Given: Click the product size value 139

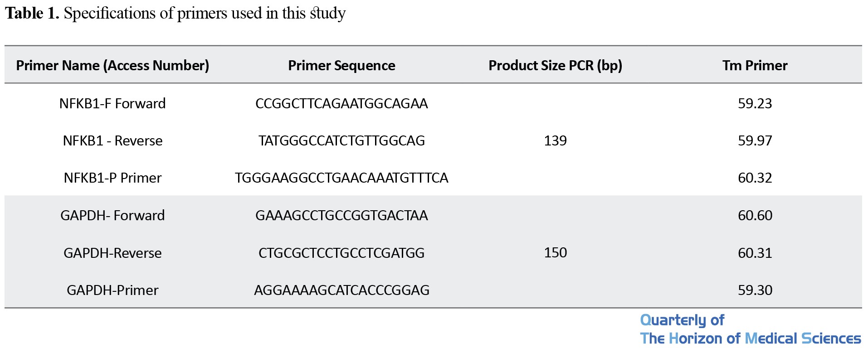Looking at the screenshot, I should [555, 140].
